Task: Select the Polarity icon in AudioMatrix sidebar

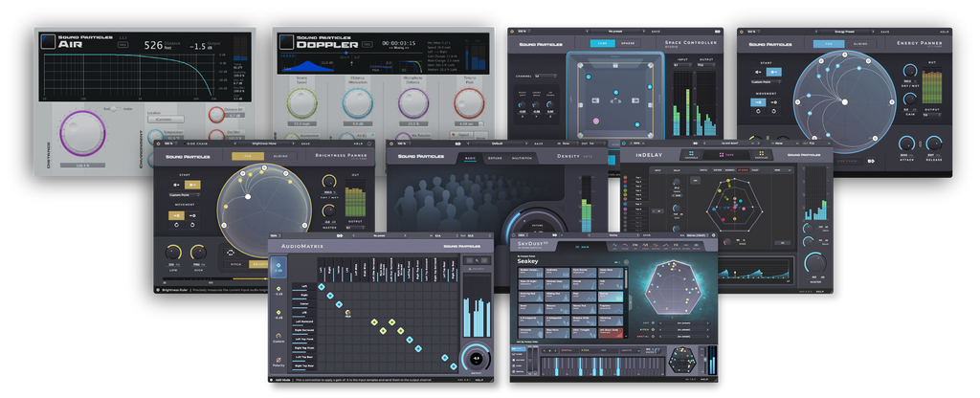Action: pyautogui.click(x=278, y=360)
